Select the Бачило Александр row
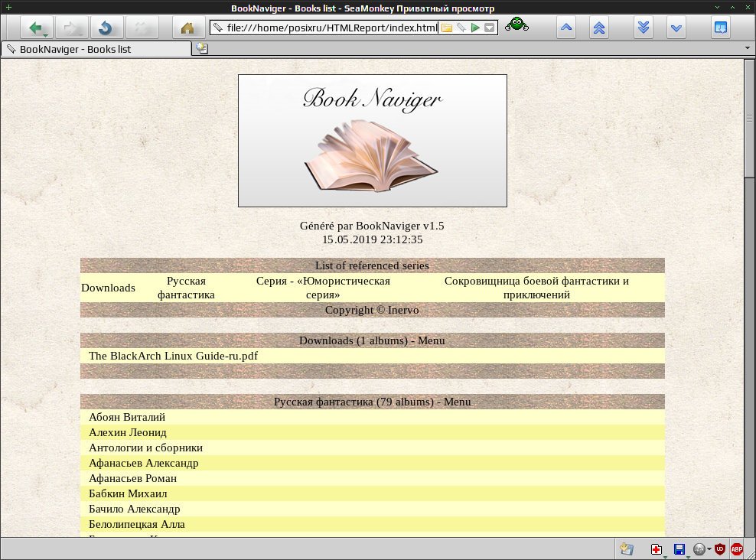The height and width of the screenshot is (560, 756). pyautogui.click(x=372, y=509)
